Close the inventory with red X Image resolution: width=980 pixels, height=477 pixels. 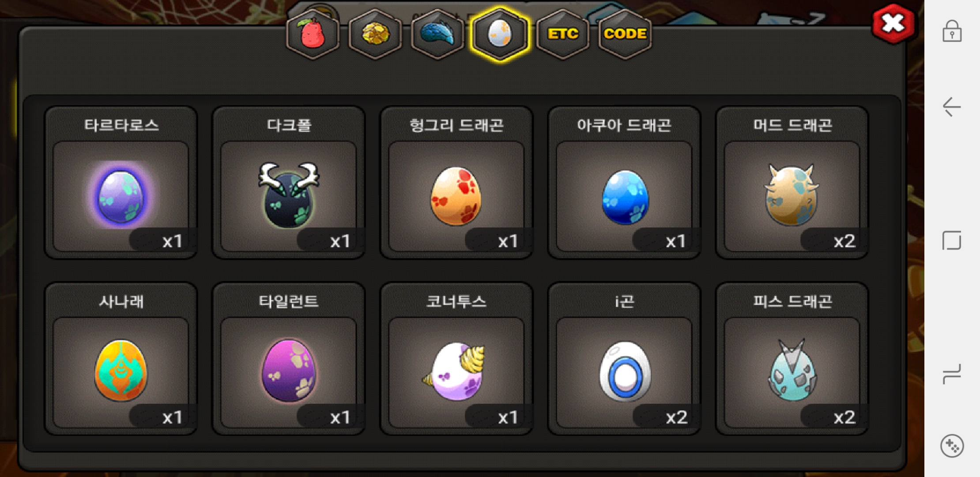(893, 24)
